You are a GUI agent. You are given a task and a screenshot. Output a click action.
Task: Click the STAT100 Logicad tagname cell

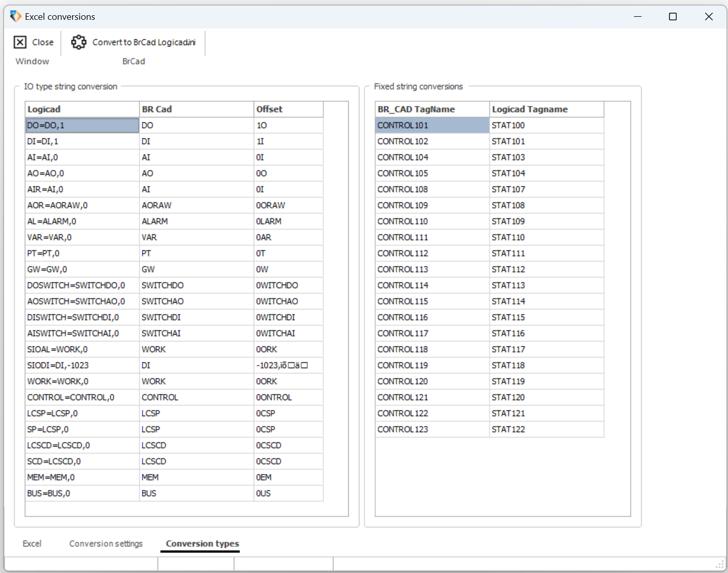(547, 125)
